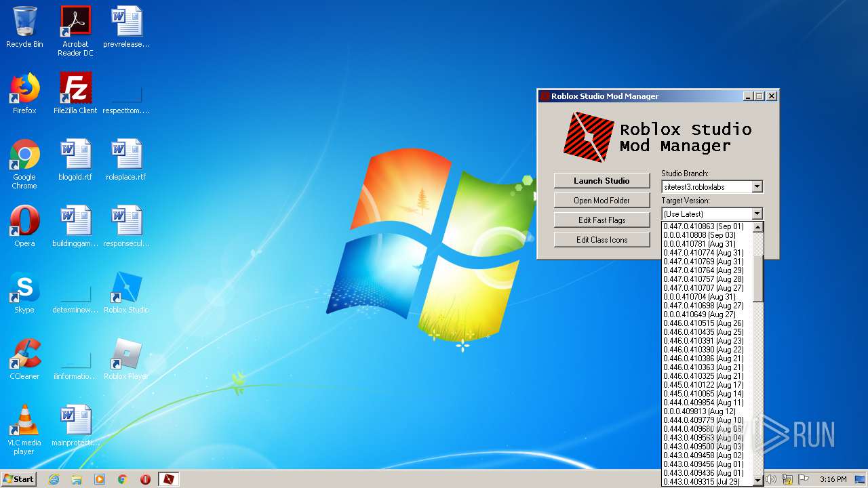Viewport: 868px width, 488px height.
Task: Click the Edit Fast Flags button
Action: point(601,220)
